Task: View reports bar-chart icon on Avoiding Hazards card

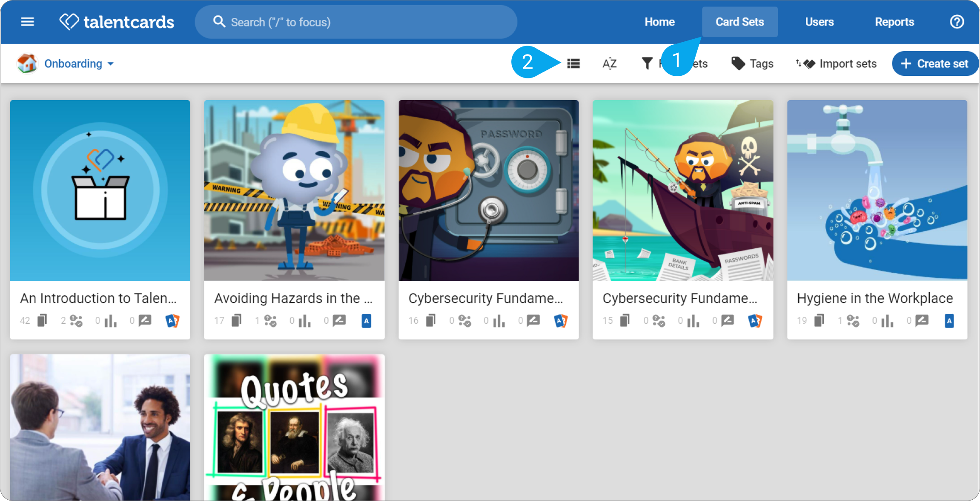Action: tap(304, 321)
